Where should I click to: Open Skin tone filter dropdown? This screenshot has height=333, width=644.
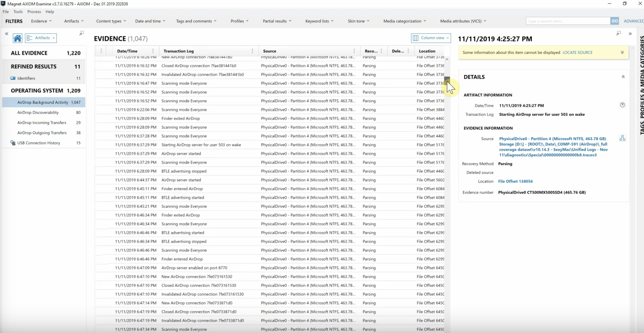359,21
